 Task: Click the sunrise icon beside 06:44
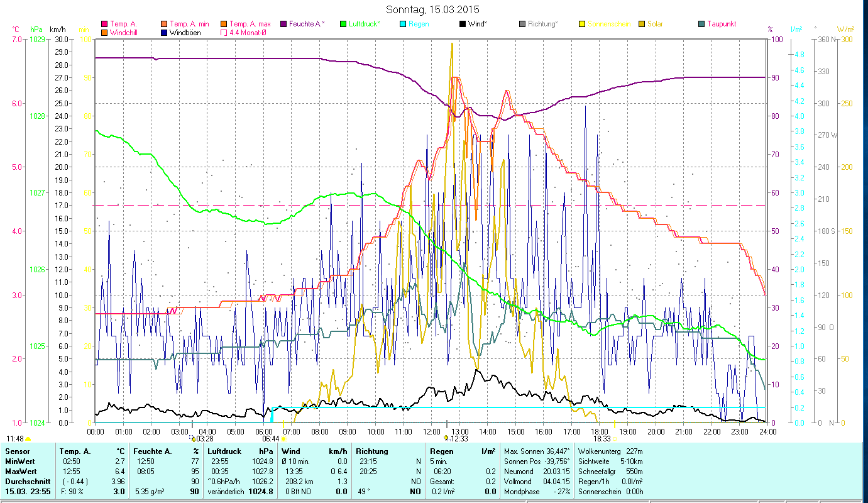pos(283,439)
